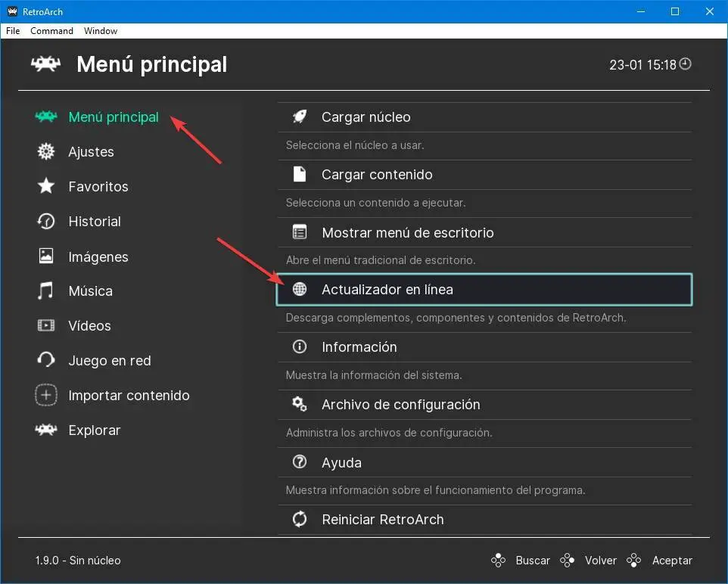The image size is (728, 584).
Task: Click the '23-01 15:18' date and time text
Action: 642,65
